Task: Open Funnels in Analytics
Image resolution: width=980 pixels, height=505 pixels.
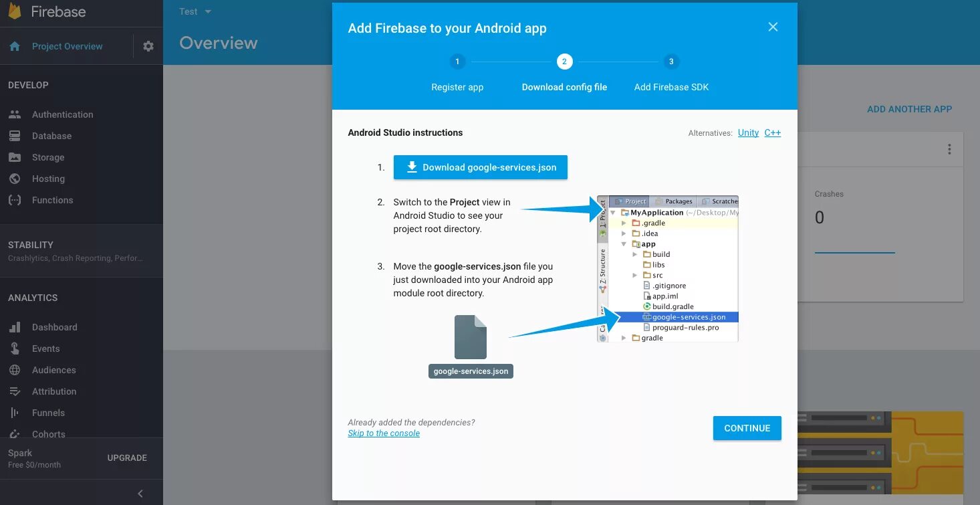Action: [x=48, y=413]
